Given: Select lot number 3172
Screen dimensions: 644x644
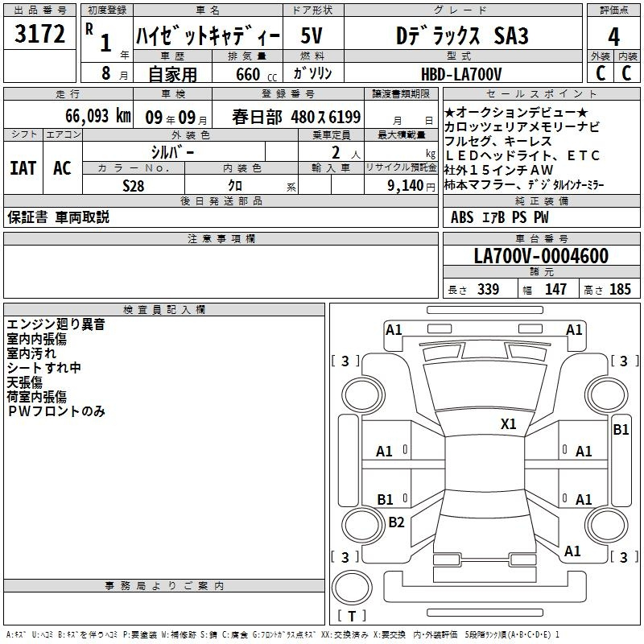Looking at the screenshot, I should tap(39, 35).
